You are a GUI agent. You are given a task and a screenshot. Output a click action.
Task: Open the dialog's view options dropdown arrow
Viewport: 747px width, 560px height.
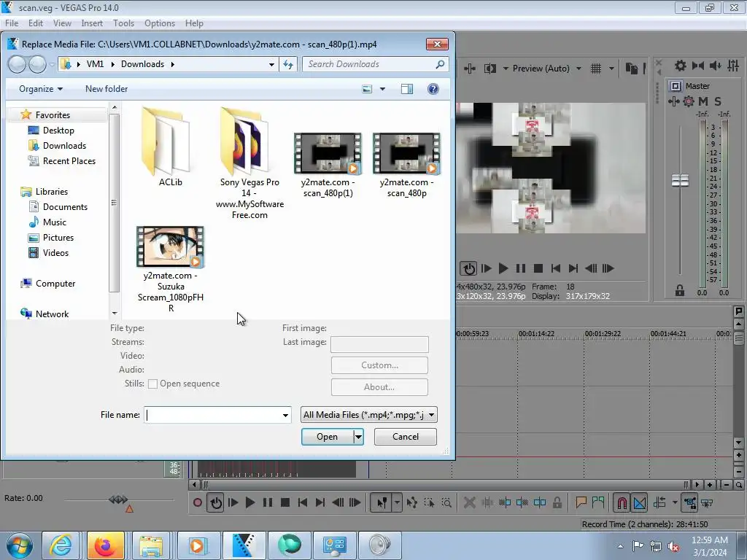click(x=382, y=89)
